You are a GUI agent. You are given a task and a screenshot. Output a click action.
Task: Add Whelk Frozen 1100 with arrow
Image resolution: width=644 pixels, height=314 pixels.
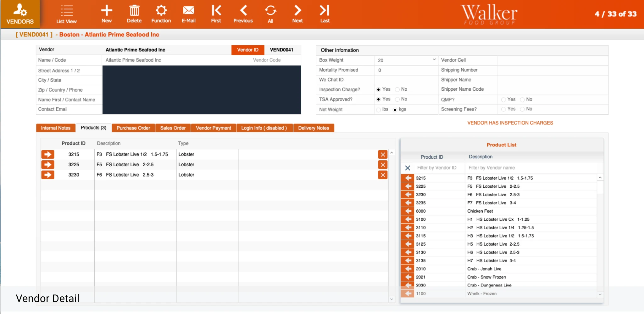408,294
